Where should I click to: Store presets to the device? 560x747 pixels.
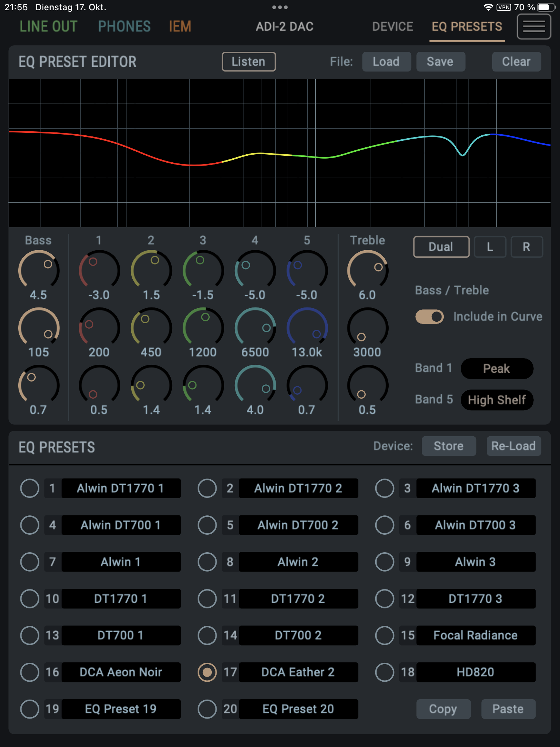click(449, 446)
